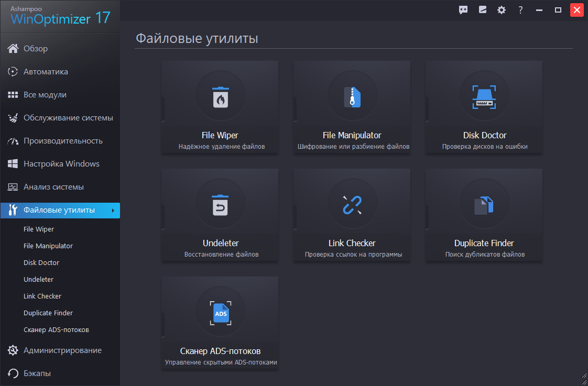
Task: Click the Link Checker tile title
Action: click(x=352, y=243)
